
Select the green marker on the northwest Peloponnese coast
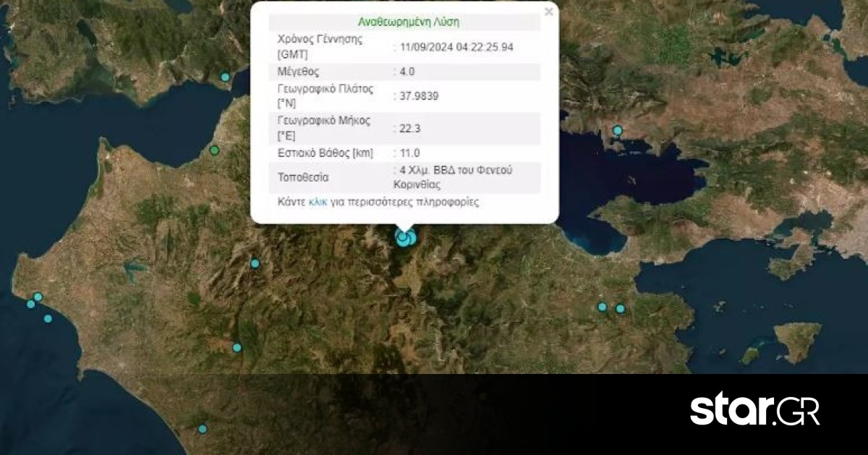(214, 150)
